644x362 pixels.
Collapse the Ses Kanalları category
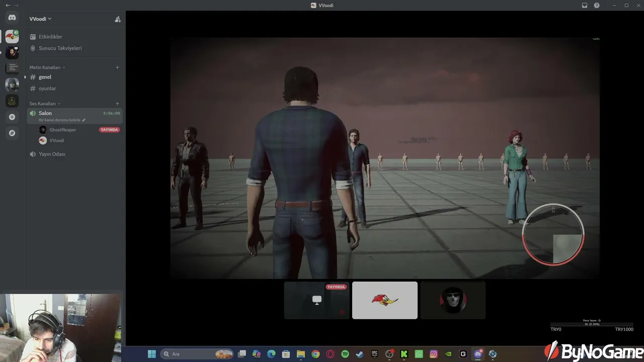(x=45, y=104)
